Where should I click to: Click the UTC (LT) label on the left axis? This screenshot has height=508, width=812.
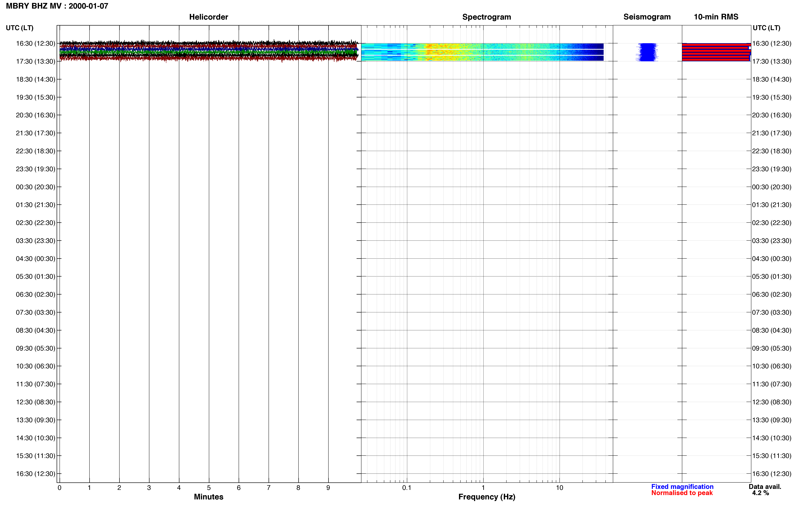coord(19,28)
